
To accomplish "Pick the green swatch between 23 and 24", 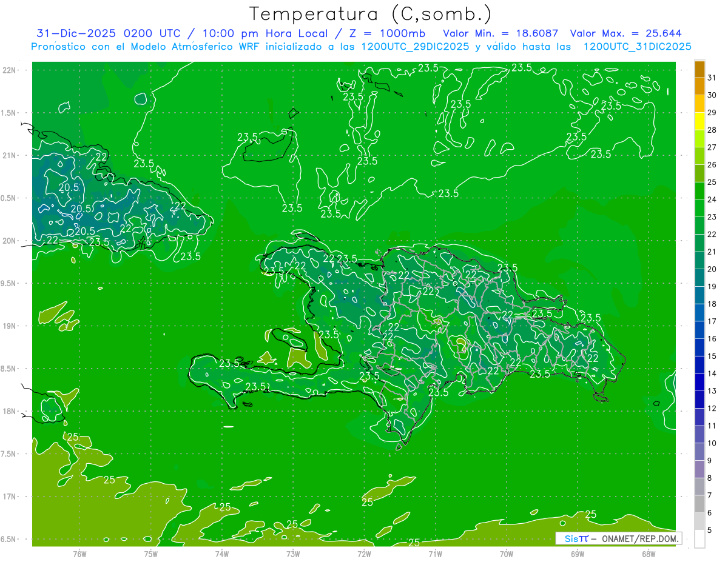I will pyautogui.click(x=699, y=209).
